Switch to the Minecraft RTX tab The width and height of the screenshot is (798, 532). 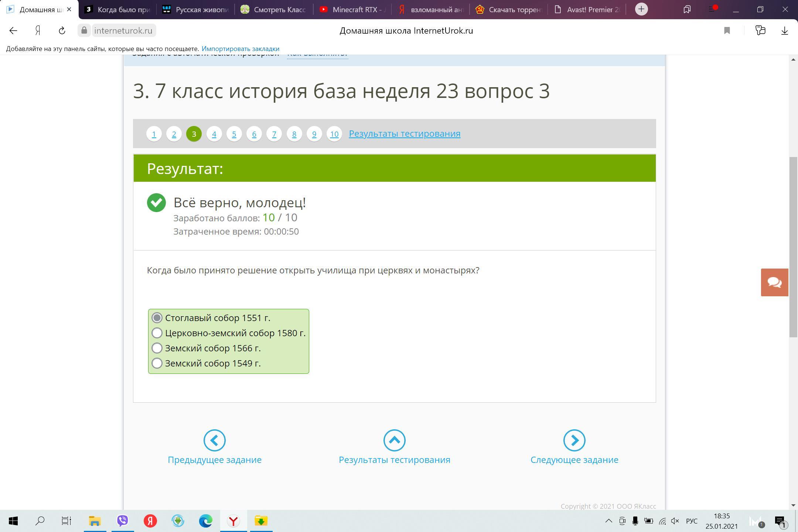353,10
